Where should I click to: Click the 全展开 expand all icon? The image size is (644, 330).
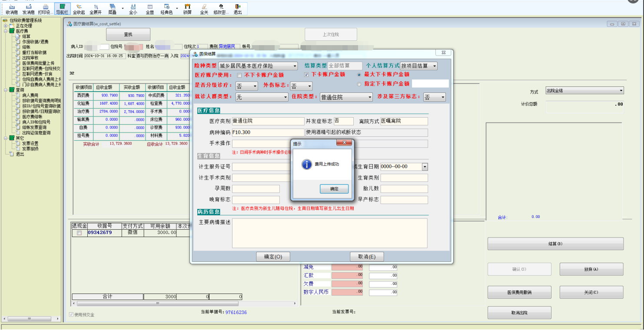[96, 9]
